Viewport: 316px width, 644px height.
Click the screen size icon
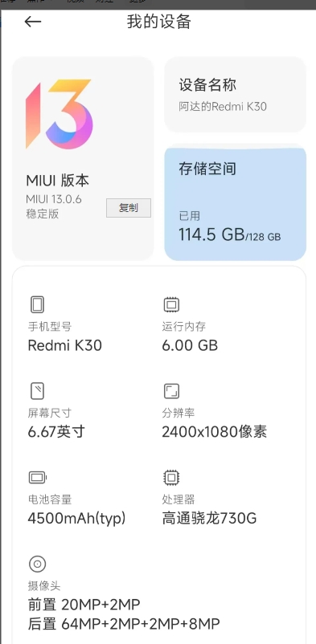(38, 391)
